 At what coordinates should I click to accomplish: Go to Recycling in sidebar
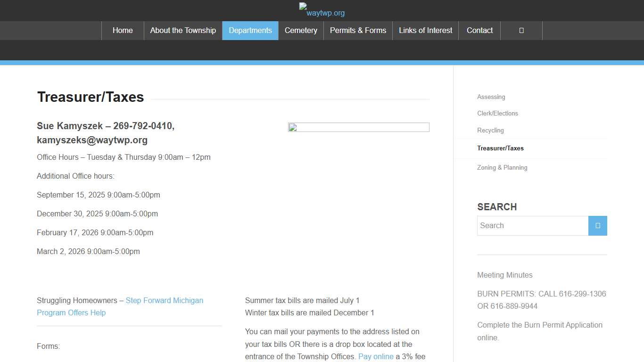(490, 131)
